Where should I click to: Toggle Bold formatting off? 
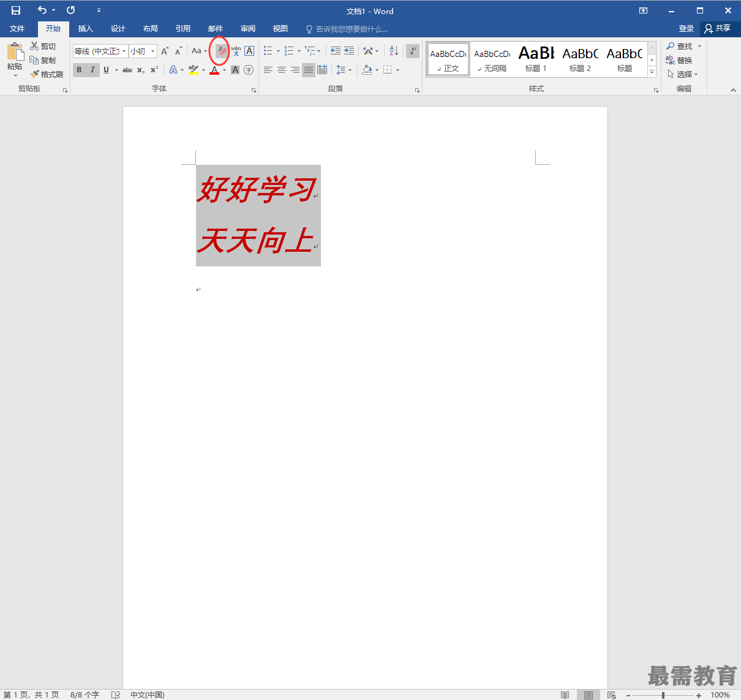tap(79, 70)
